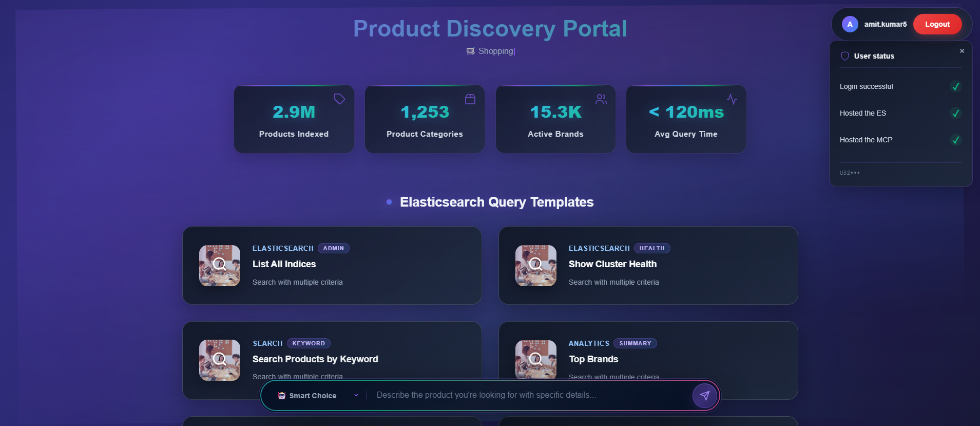Click the SEARCH category label
980x426 pixels.
267,343
